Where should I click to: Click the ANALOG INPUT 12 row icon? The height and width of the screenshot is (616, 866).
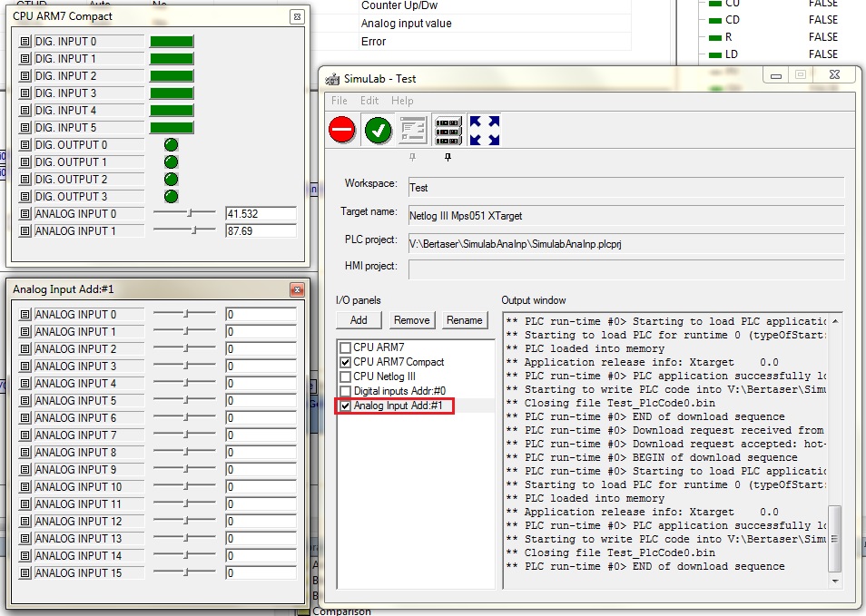(x=25, y=522)
